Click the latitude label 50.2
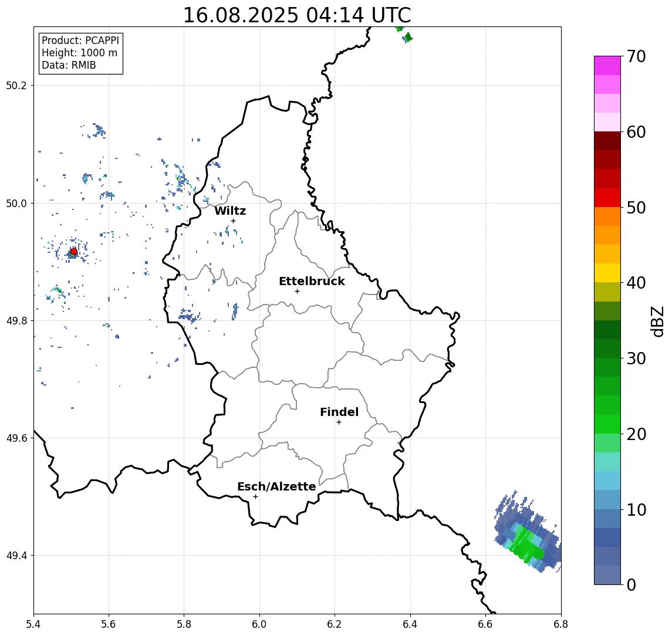The image size is (672, 636). click(x=16, y=85)
